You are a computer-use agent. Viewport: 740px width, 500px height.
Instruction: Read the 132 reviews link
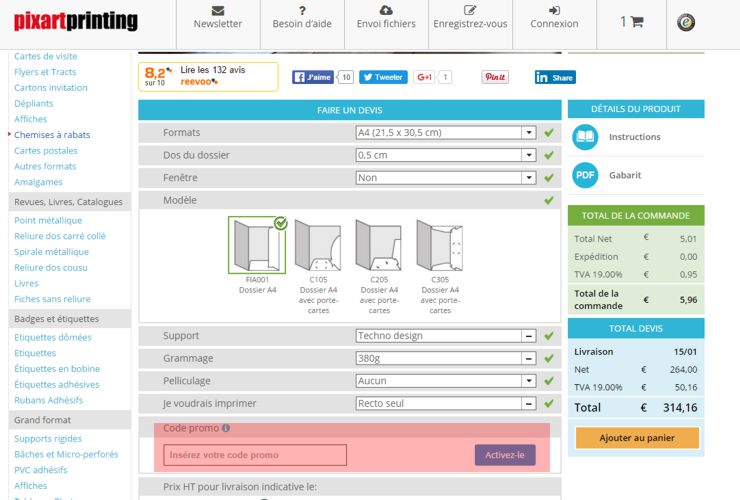(213, 70)
